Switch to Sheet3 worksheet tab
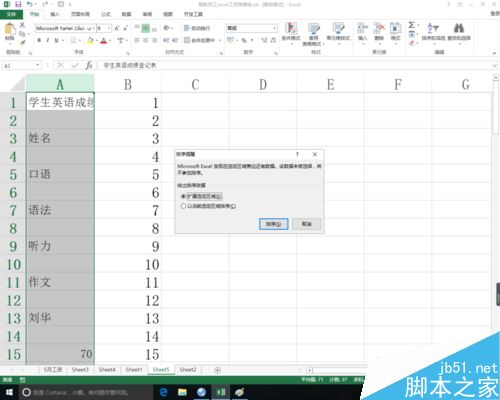The height and width of the screenshot is (400, 500). tap(80, 370)
